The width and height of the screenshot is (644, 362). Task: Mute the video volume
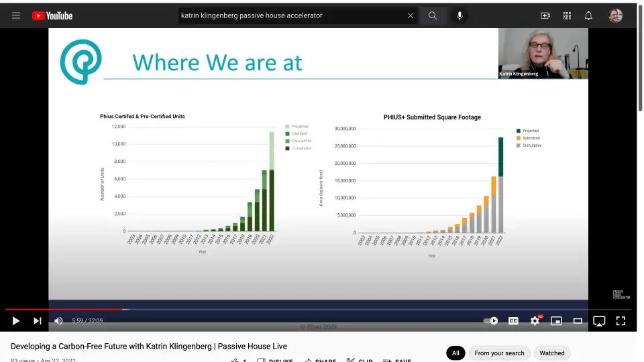pyautogui.click(x=58, y=321)
